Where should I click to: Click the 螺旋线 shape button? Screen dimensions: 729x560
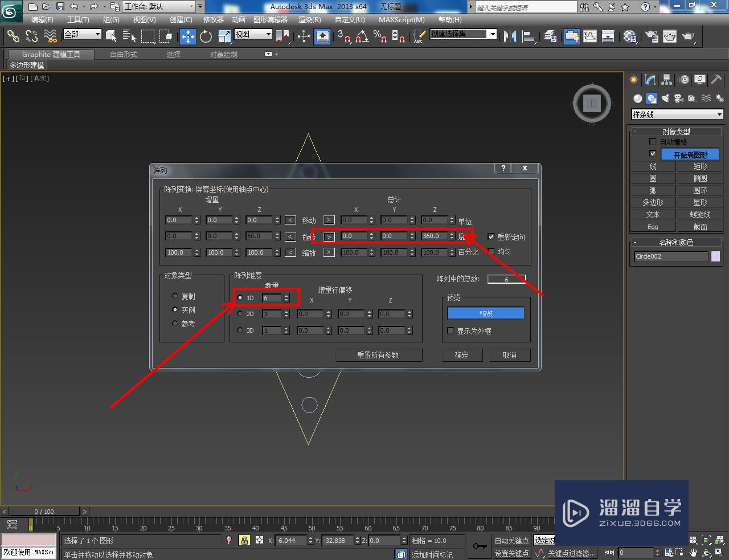700,214
